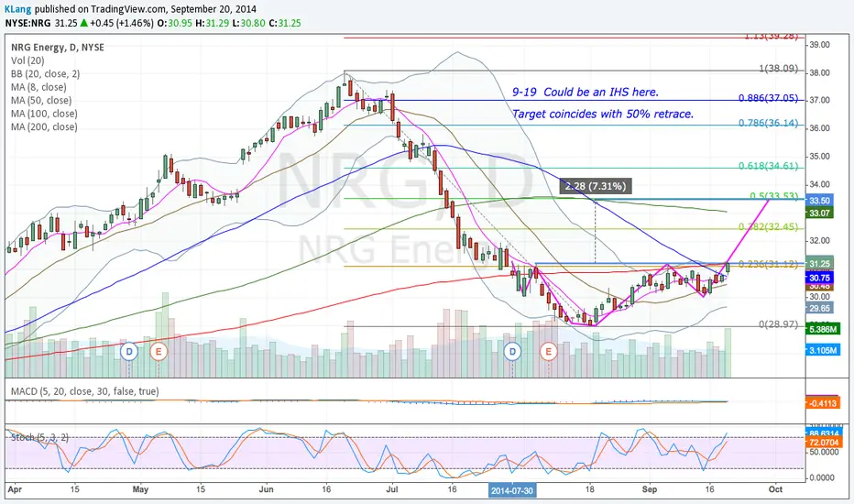Select 'Target coincides with 50% retrace.' annotation
This screenshot has height=504, width=854.
pos(603,114)
